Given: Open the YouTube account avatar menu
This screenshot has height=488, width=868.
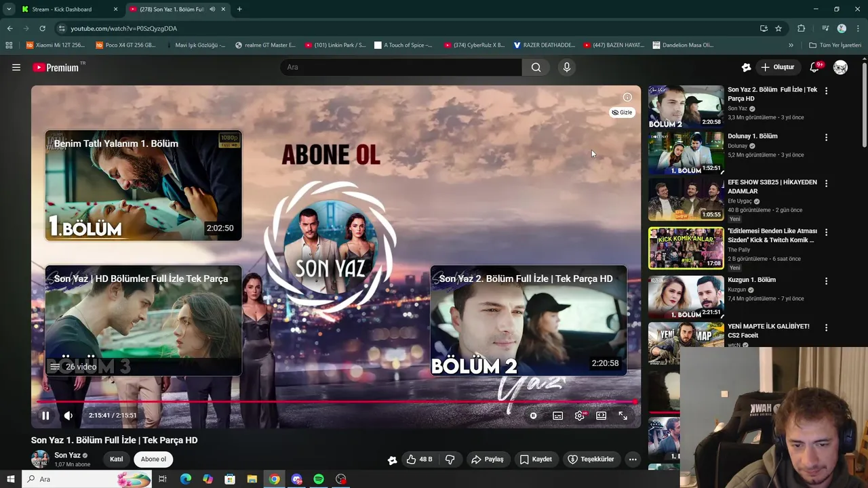Looking at the screenshot, I should 840,67.
